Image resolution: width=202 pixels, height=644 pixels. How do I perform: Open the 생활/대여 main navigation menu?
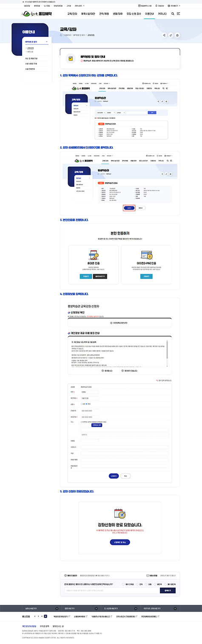click(x=118, y=14)
